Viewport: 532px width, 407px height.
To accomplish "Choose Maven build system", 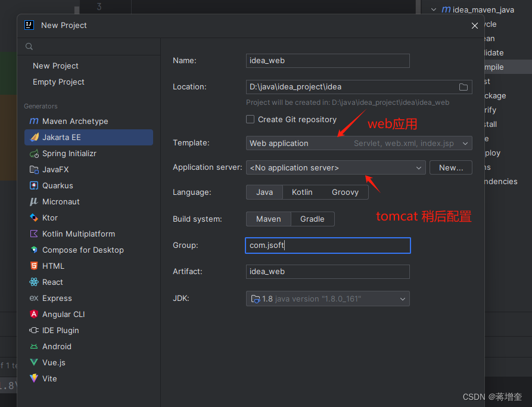I will click(268, 219).
